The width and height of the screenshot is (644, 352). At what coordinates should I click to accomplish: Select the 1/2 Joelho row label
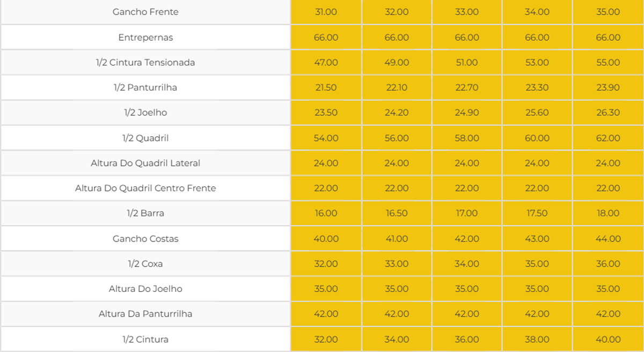145,113
